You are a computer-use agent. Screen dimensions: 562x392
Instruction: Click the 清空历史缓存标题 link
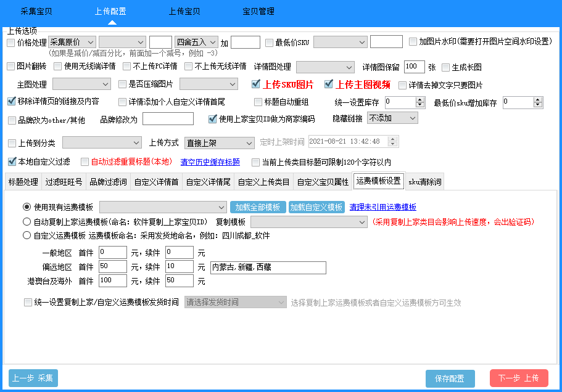tap(210, 162)
